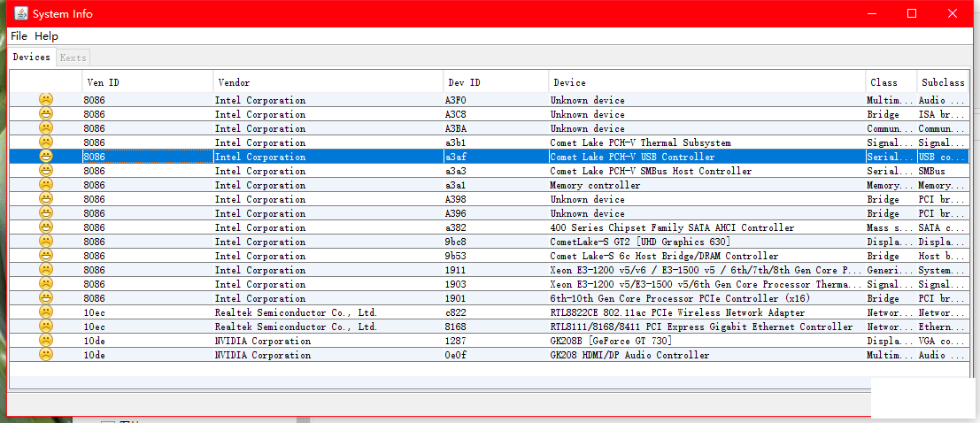Click Dev ID cell 'c822'
Screen dimensions: 980x423
[x=497, y=312]
